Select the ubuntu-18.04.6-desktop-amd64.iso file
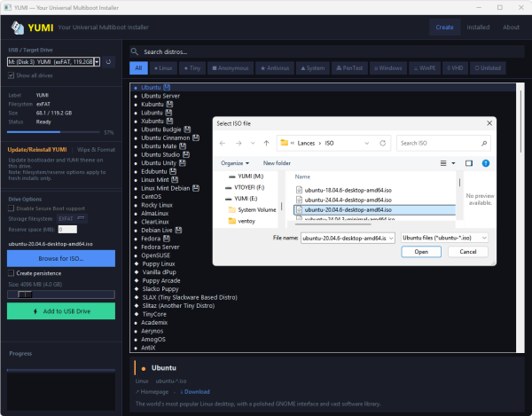Image resolution: width=532 pixels, height=416 pixels. pyautogui.click(x=348, y=190)
